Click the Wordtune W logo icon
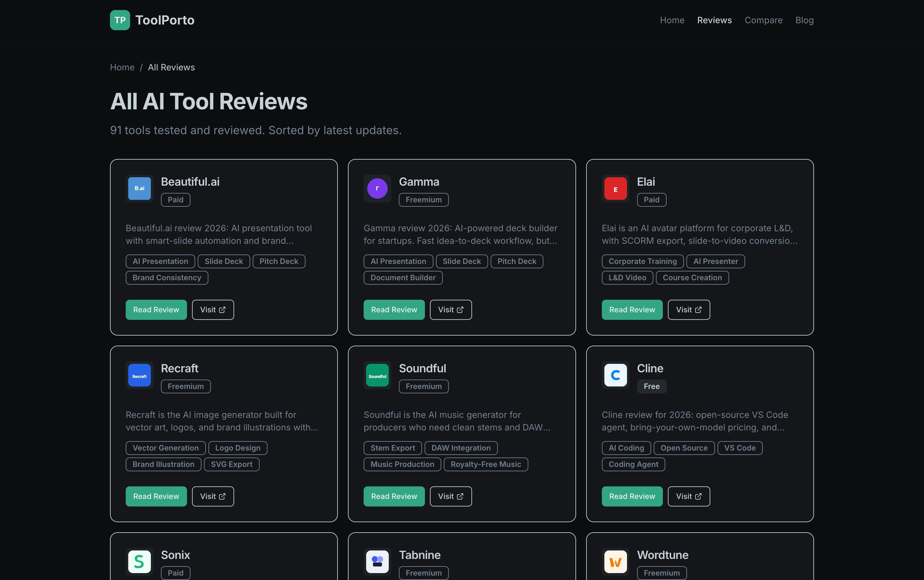Screen dimensions: 924x580 click(615, 561)
